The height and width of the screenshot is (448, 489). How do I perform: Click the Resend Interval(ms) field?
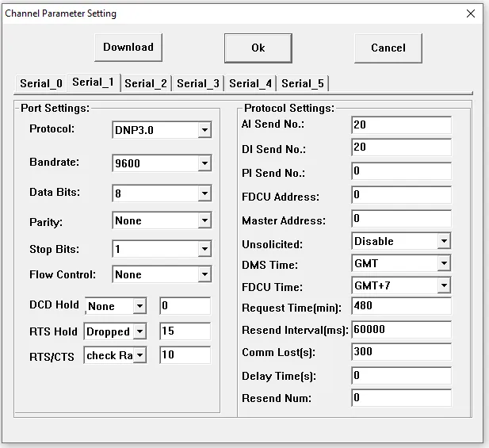[x=401, y=329]
